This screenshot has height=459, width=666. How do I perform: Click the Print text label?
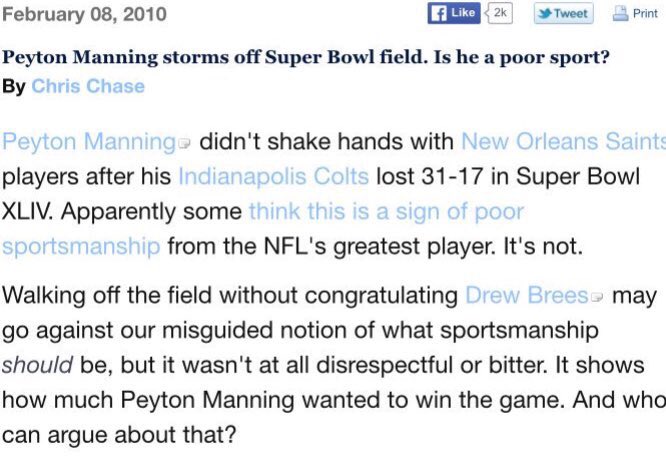645,15
